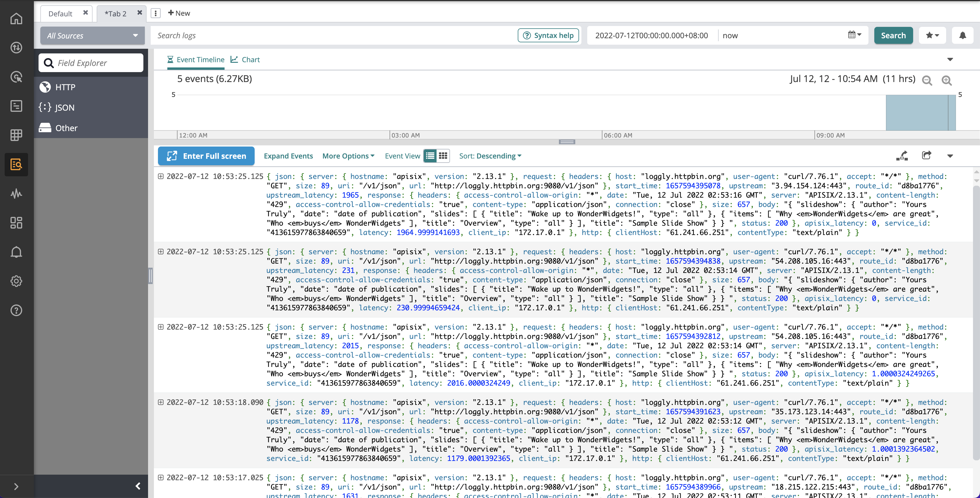
Task: Expand event with start_time 1657594392812
Action: coord(161,327)
